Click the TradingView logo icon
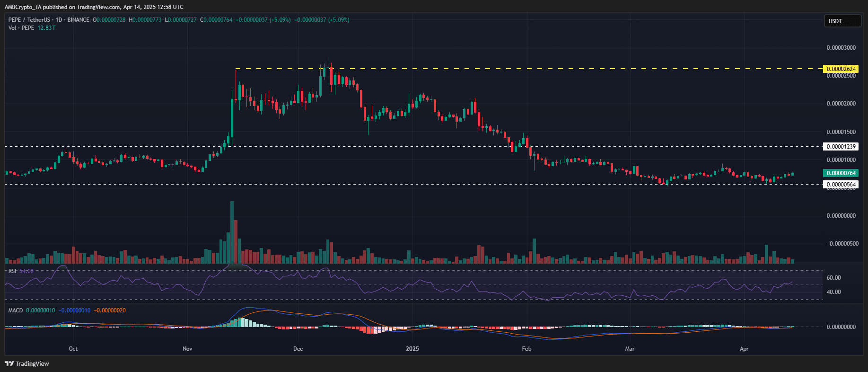The height and width of the screenshot is (372, 868). (9, 363)
